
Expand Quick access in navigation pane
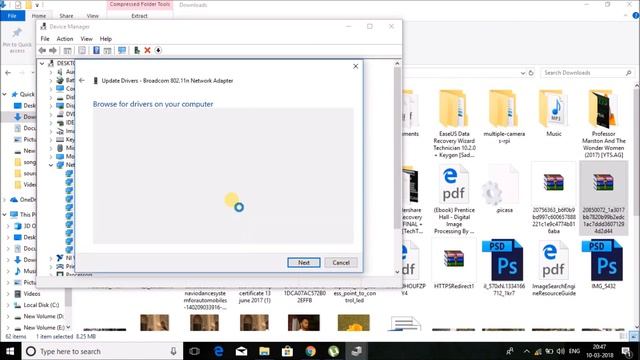coord(5,94)
